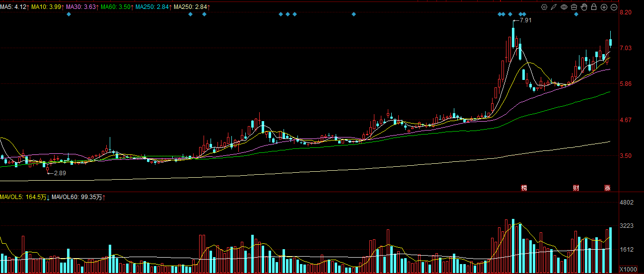Image resolution: width=644 pixels, height=274 pixels.
Task: Click the 5.86 price axis value
Action: (x=626, y=84)
